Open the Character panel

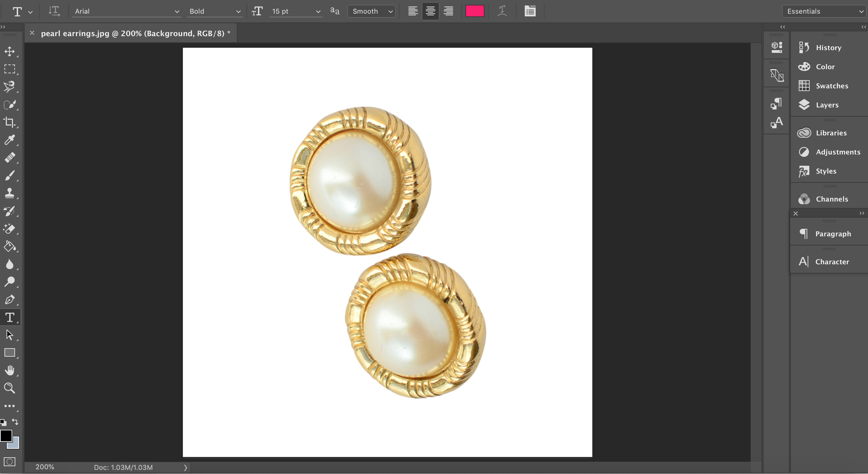pos(832,262)
